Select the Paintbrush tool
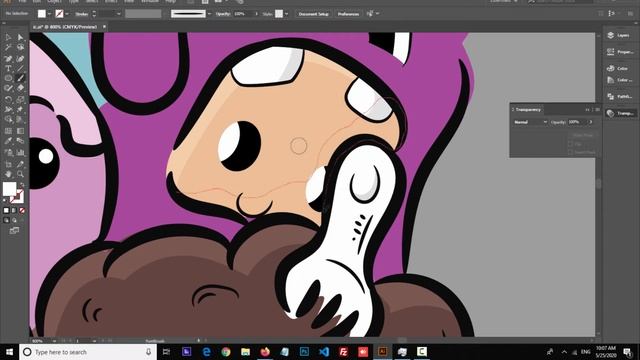This screenshot has height=360, width=640. click(20, 78)
